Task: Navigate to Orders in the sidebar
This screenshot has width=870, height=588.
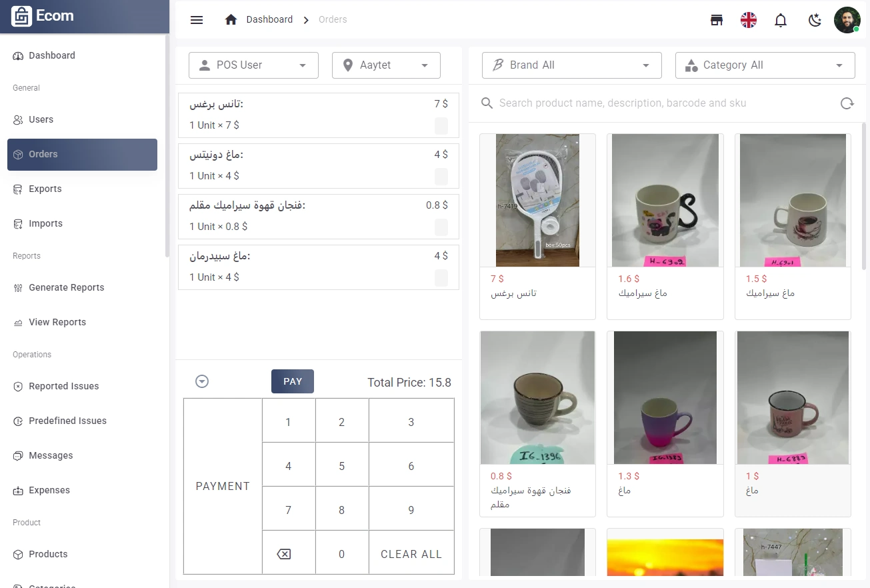Action: point(43,154)
